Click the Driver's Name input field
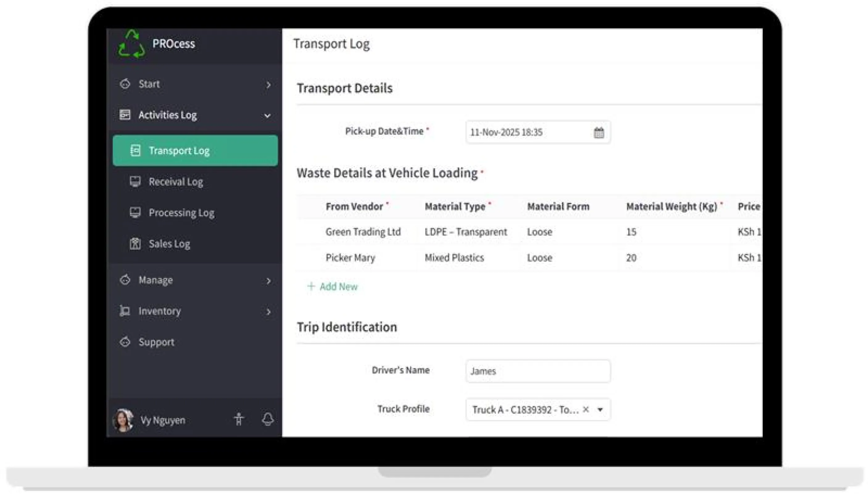Screen dimensions: 868x494 (x=538, y=371)
